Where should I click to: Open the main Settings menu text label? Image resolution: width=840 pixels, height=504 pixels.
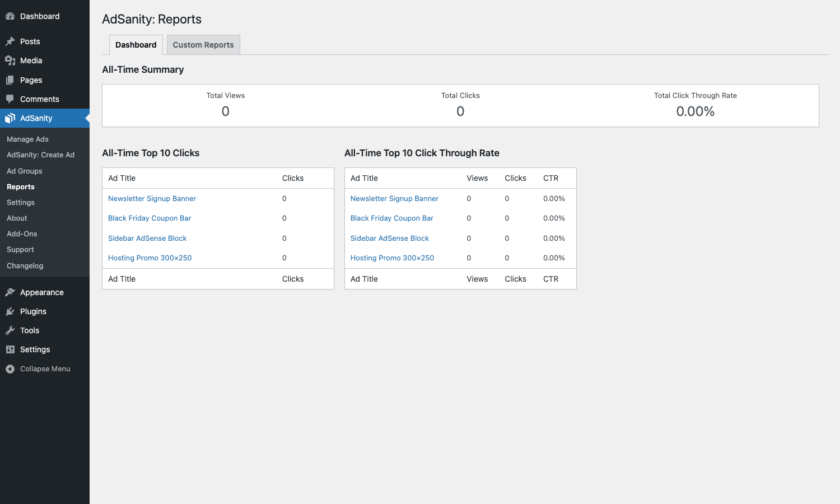click(35, 349)
